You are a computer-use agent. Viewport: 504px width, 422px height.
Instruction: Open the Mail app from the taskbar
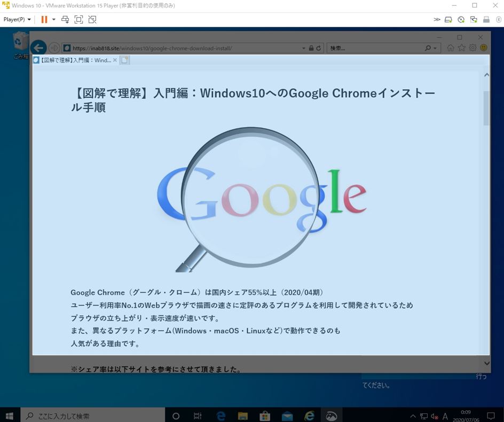coord(287,416)
